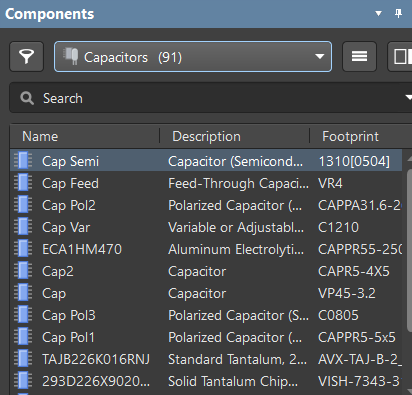The width and height of the screenshot is (412, 395).
Task: Open the Components panel options arrow
Action: 378,14
